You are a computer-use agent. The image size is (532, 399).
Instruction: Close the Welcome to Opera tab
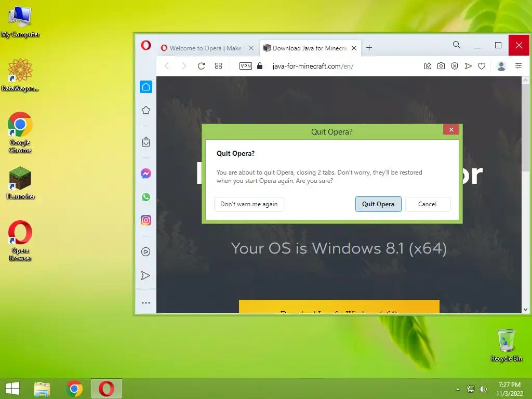[251, 48]
